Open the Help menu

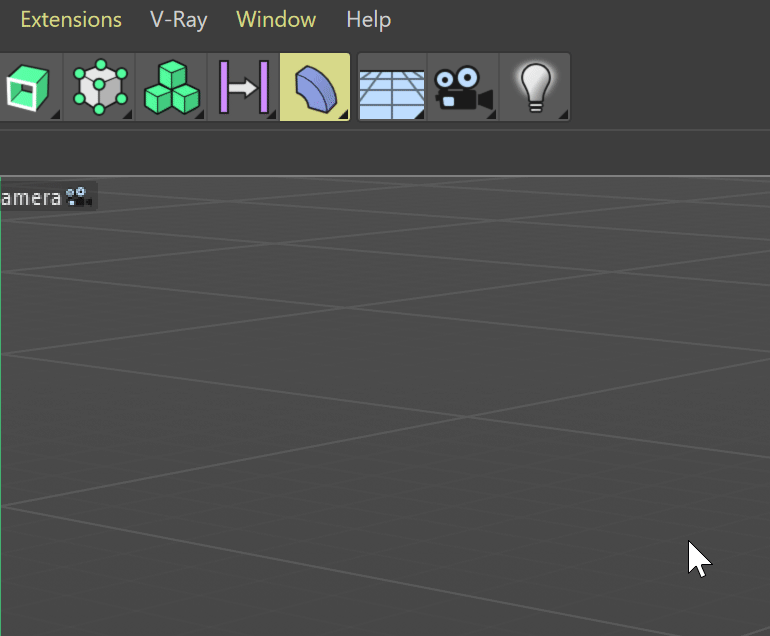point(368,21)
